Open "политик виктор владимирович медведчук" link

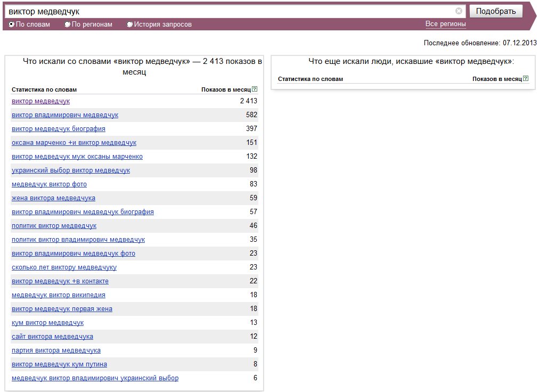78,240
